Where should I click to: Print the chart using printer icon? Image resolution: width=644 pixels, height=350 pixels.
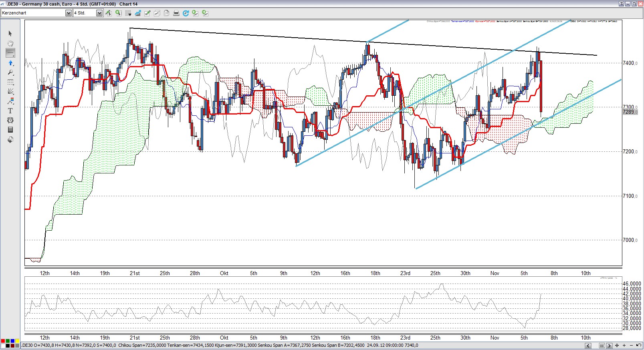[176, 13]
